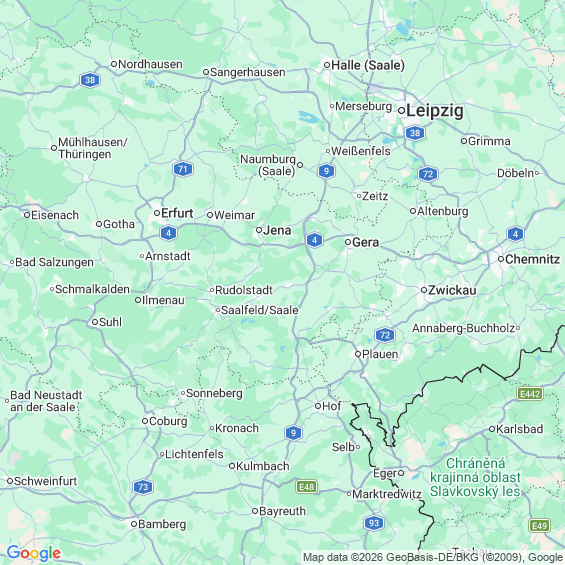Click the Chráněná krajinná oblast Slavkovský les label
This screenshot has height=565, width=565.
[475, 477]
